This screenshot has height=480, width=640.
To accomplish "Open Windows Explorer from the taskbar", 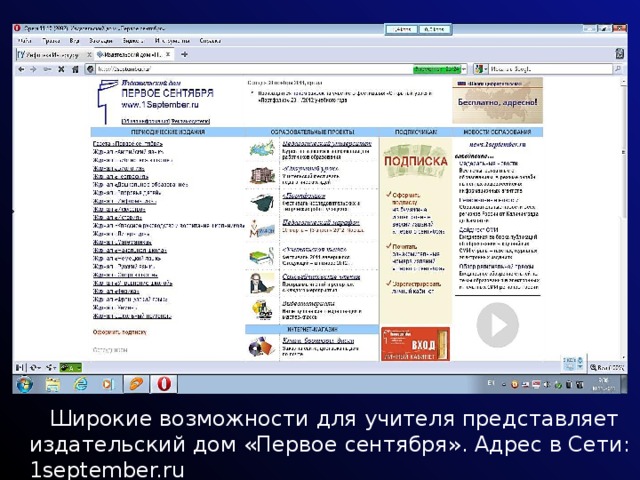I will [x=53, y=384].
